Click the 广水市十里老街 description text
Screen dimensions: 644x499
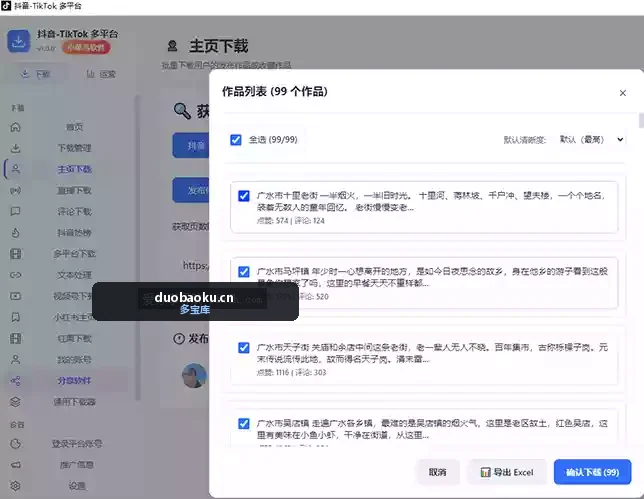[431, 202]
